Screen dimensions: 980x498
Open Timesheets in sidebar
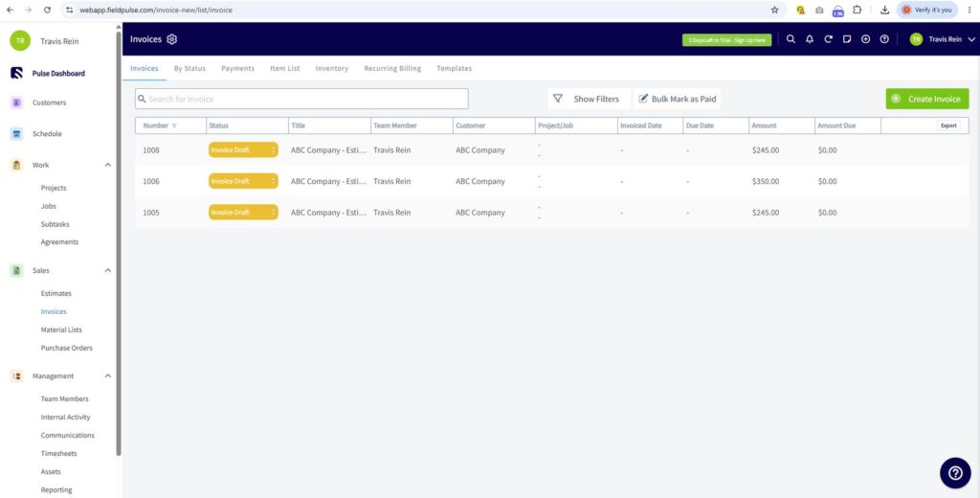[59, 454]
